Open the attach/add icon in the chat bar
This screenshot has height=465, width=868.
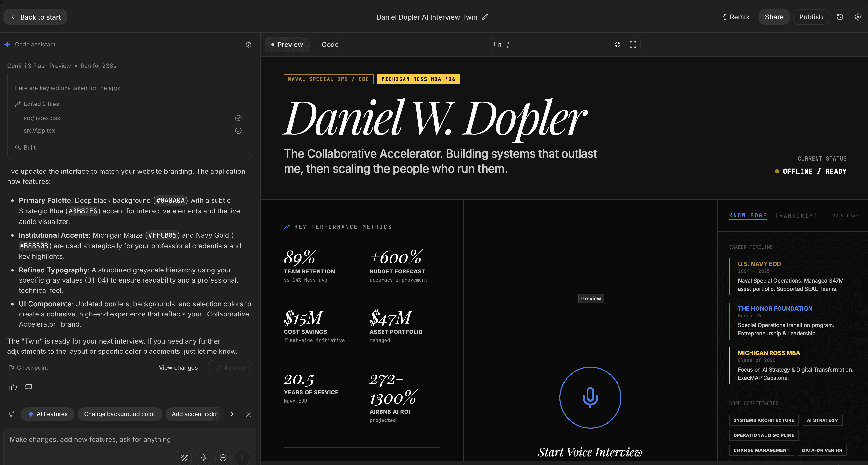(223, 457)
